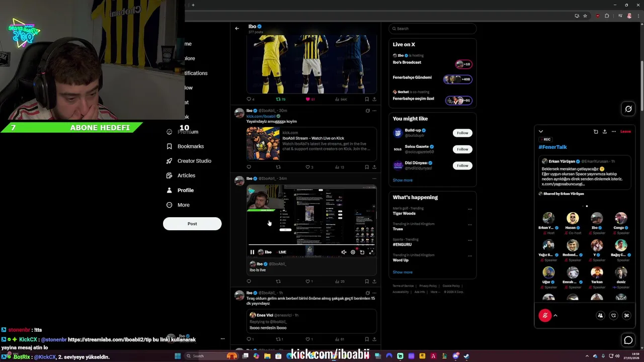Expand microphone options chevron in space
Image resolution: width=644 pixels, height=362 pixels.
pos(555,315)
